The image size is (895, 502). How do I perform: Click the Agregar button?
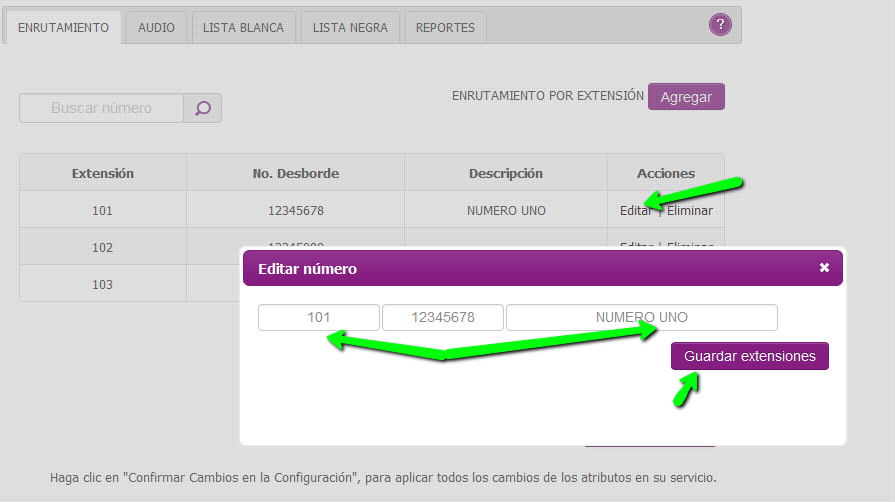pos(686,97)
